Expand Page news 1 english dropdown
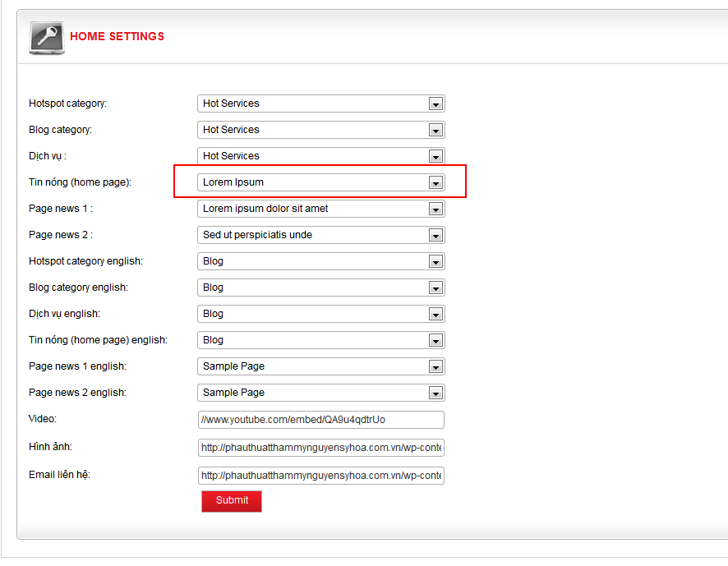 (320, 366)
